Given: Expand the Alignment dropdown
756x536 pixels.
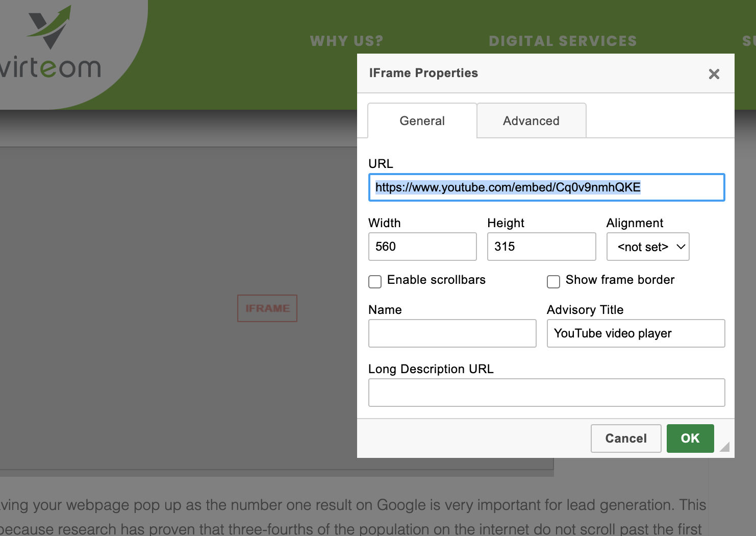Looking at the screenshot, I should click(x=647, y=247).
